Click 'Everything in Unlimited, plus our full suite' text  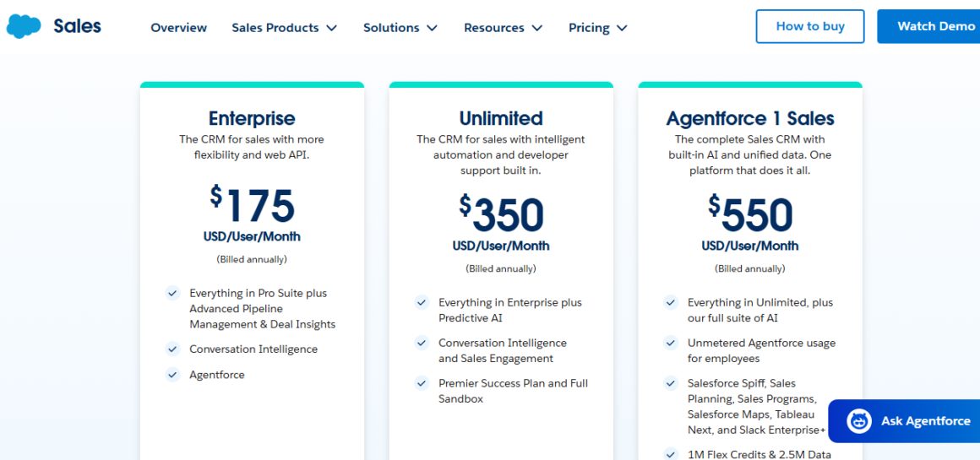(760, 311)
